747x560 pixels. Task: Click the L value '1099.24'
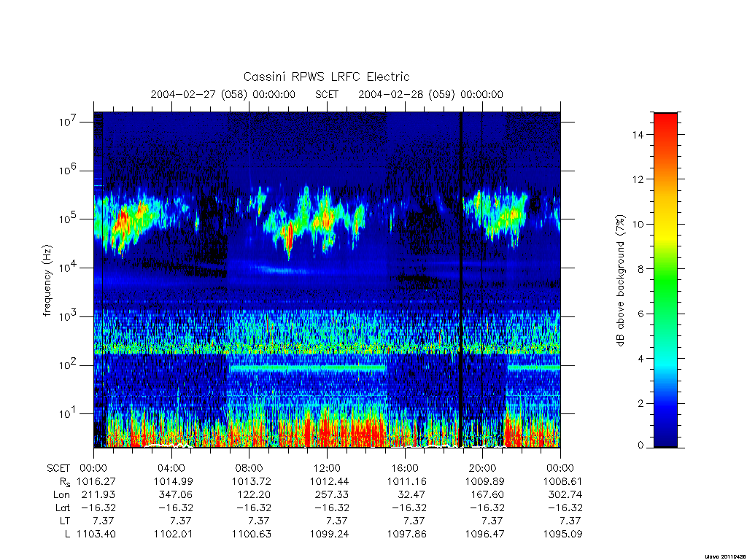[x=329, y=534]
